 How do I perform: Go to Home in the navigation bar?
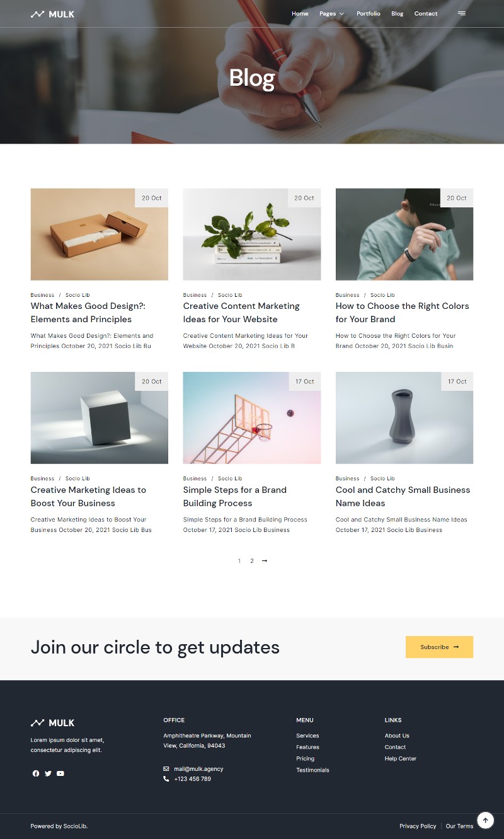coord(300,13)
